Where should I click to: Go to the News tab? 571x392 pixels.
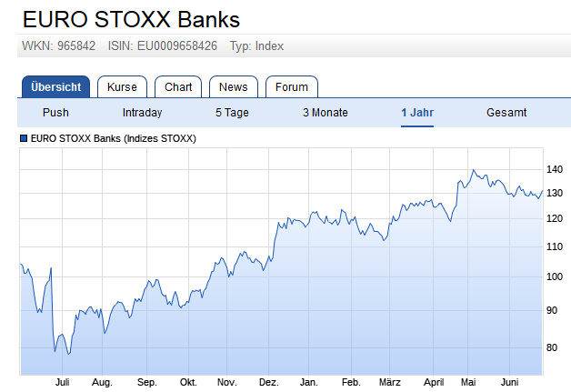[x=233, y=87]
